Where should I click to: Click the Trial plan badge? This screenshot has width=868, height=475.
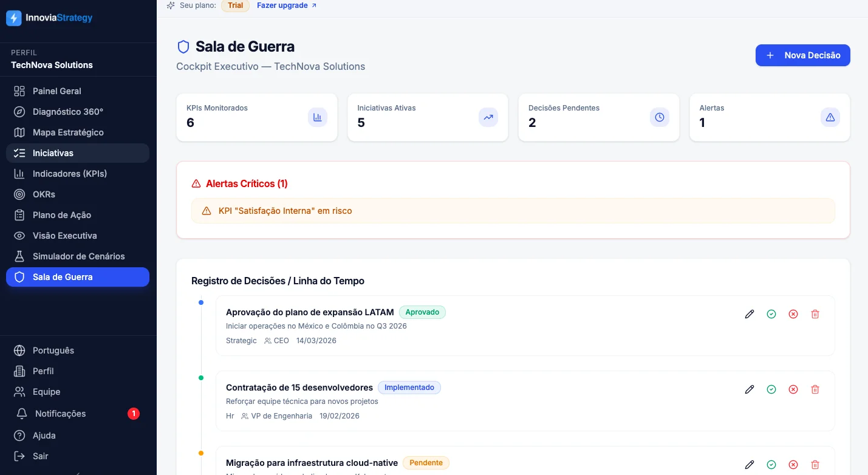[x=236, y=5]
